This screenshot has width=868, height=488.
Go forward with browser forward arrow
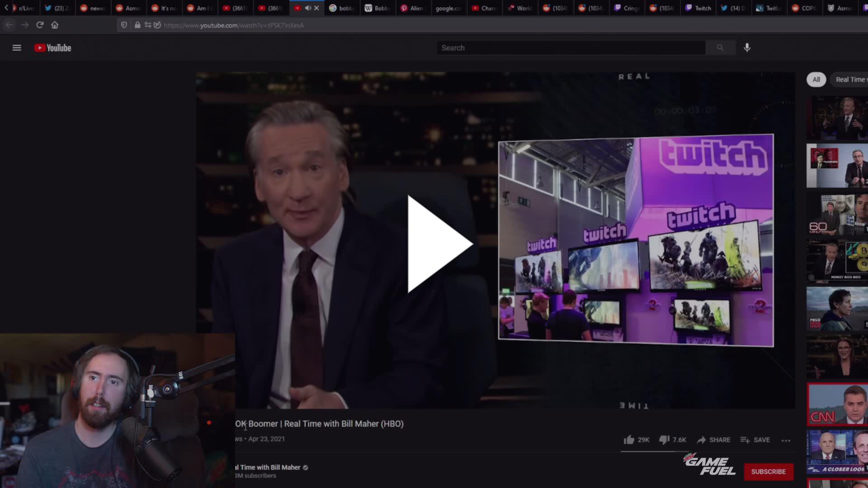25,25
